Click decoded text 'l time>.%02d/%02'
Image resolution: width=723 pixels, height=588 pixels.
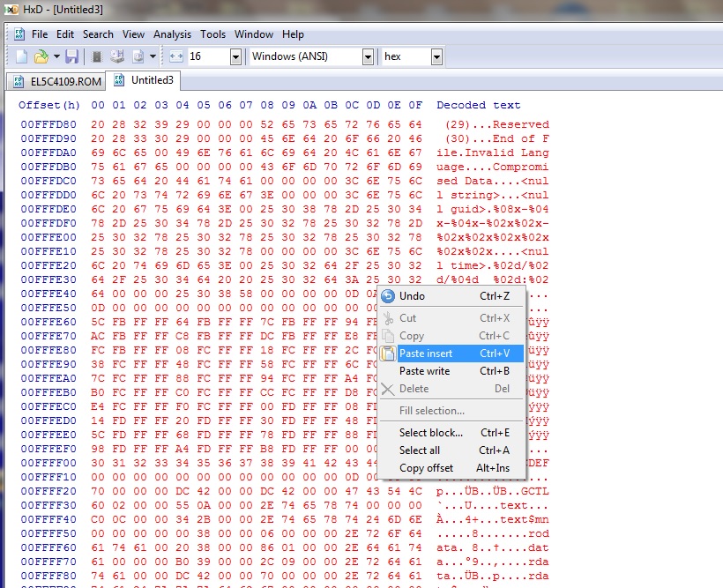pyautogui.click(x=493, y=265)
